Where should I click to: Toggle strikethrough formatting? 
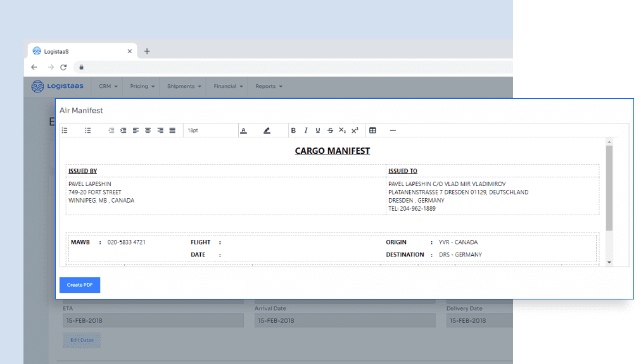coord(330,130)
